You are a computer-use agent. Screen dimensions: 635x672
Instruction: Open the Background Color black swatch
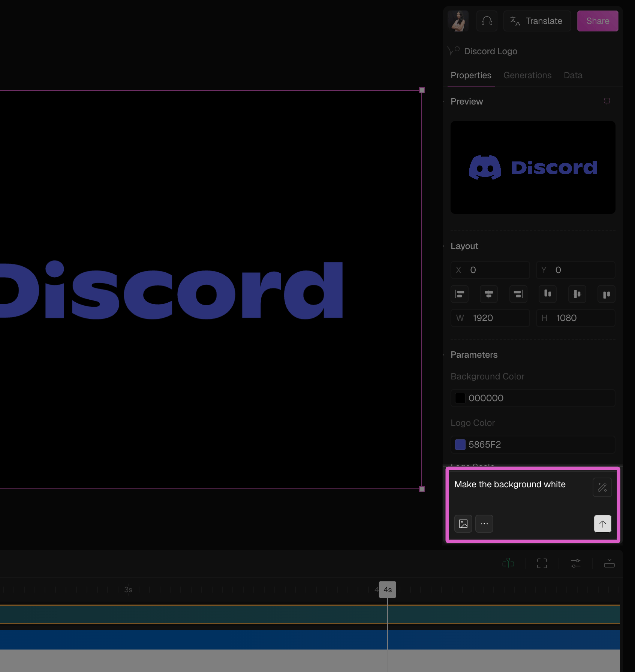(460, 398)
